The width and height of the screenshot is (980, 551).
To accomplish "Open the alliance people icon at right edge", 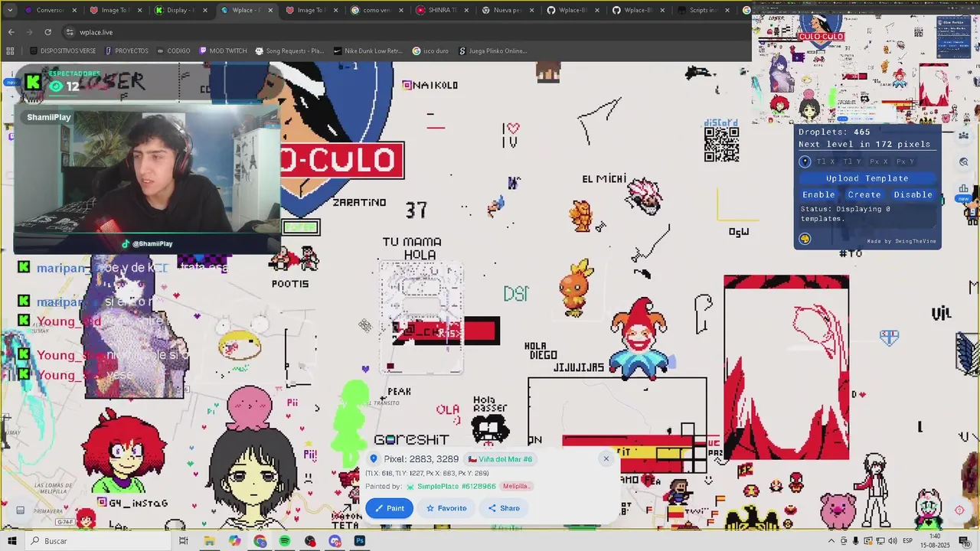I will tap(964, 135).
